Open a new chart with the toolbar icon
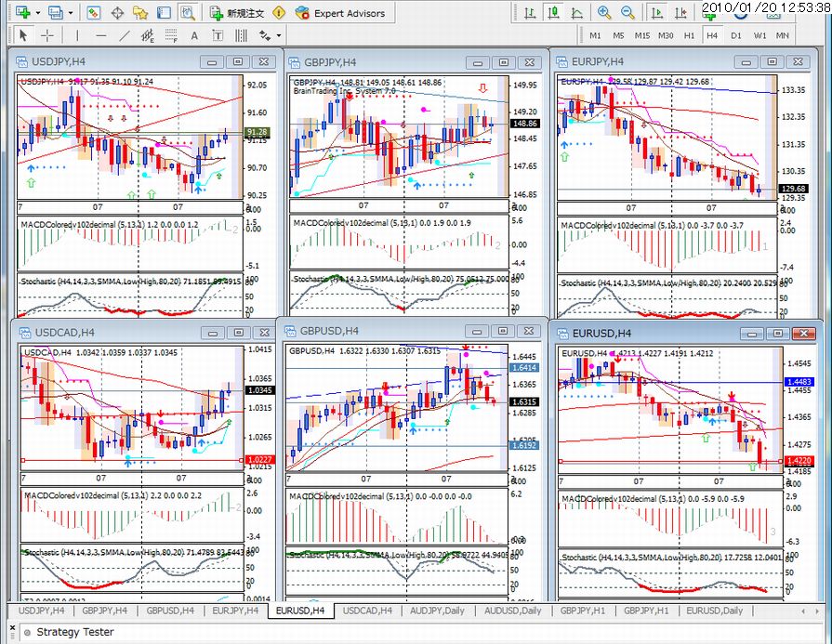This screenshot has width=832, height=644. click(23, 12)
